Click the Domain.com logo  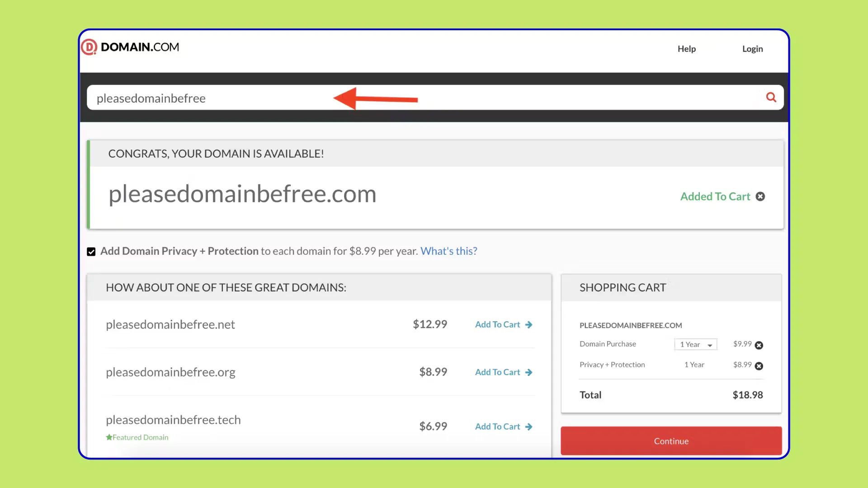pos(130,47)
